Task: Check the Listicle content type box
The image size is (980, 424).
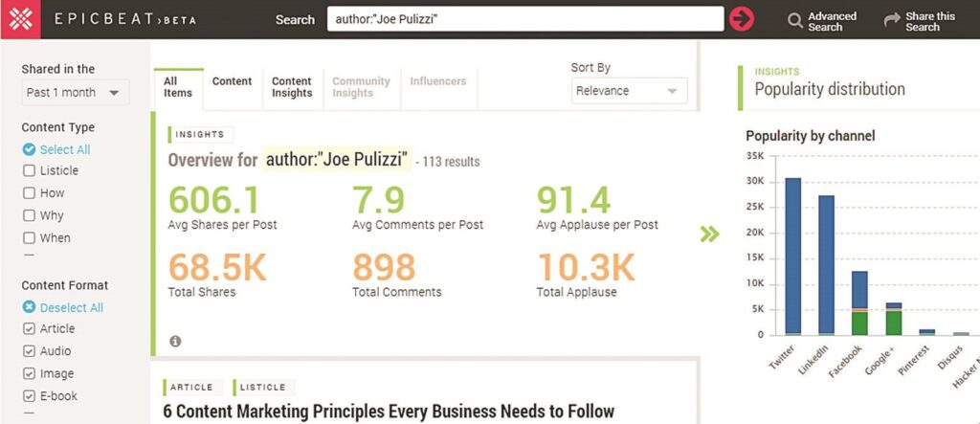Action: (29, 170)
